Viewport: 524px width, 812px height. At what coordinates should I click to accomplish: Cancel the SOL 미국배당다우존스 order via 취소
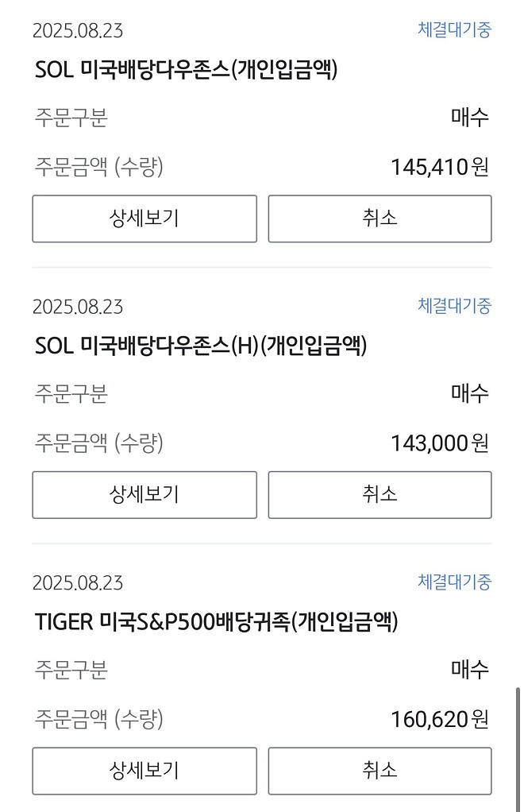coord(380,218)
